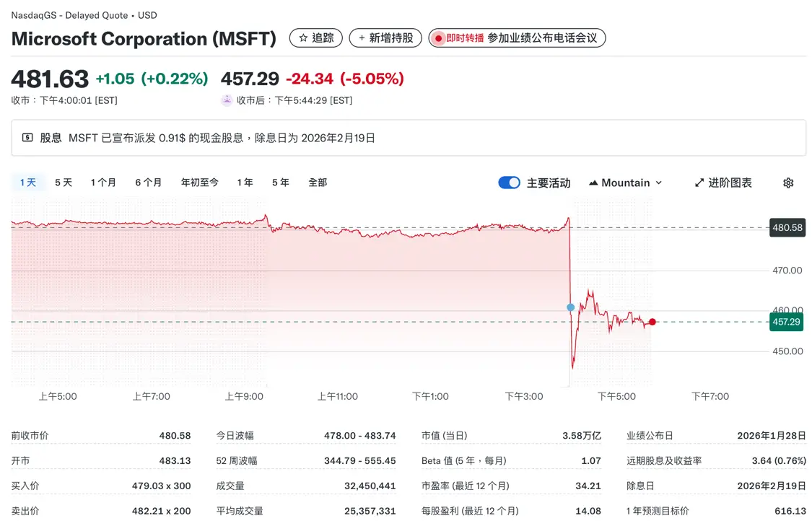Select the 全部 time range
Viewport: 812px width, 526px height.
318,183
